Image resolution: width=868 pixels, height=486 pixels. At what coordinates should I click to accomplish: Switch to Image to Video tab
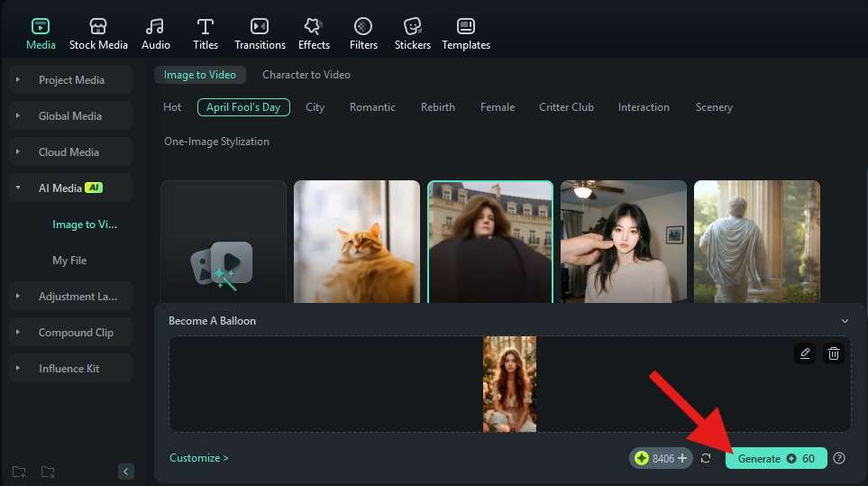pos(200,75)
